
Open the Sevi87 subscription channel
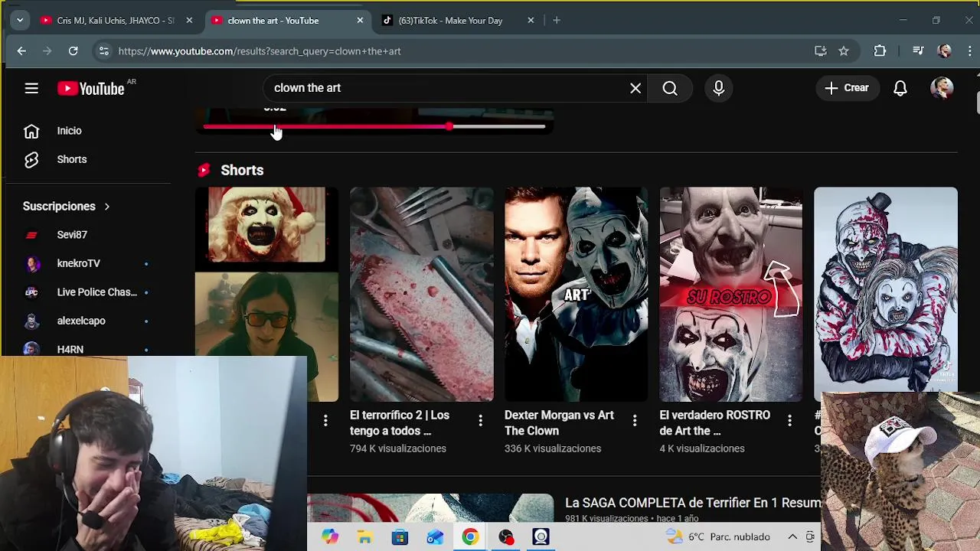click(x=72, y=235)
